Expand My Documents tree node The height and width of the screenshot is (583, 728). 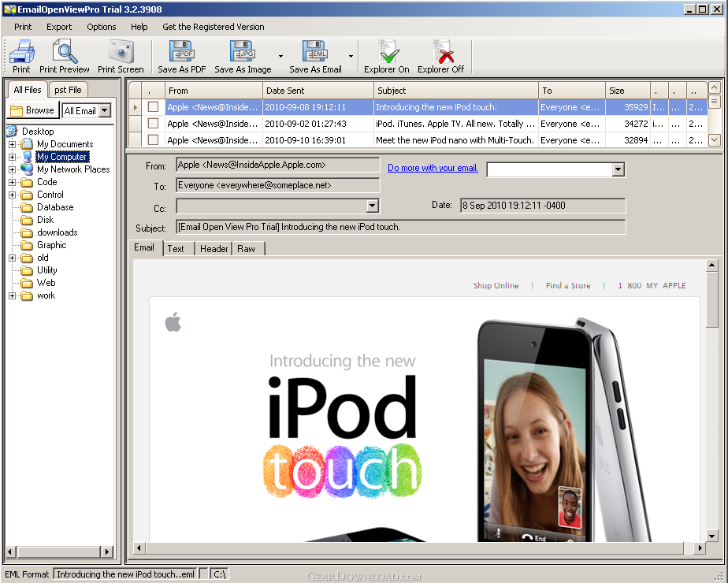pyautogui.click(x=12, y=144)
